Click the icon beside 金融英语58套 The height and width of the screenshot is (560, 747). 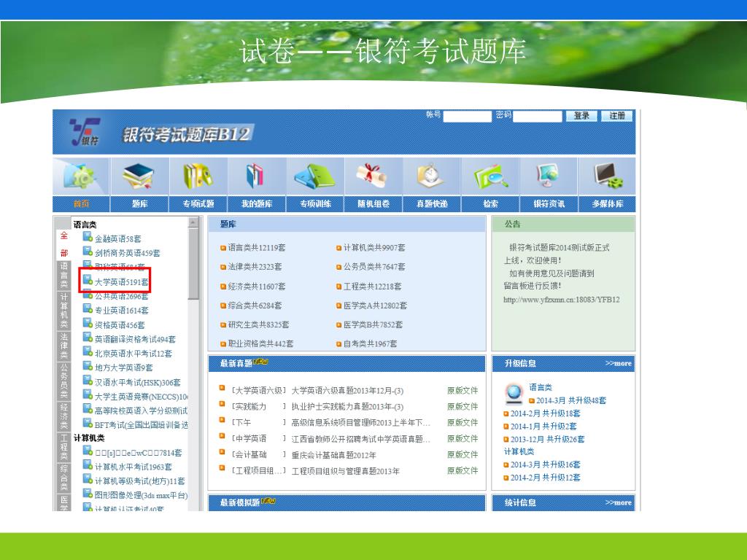coord(88,237)
